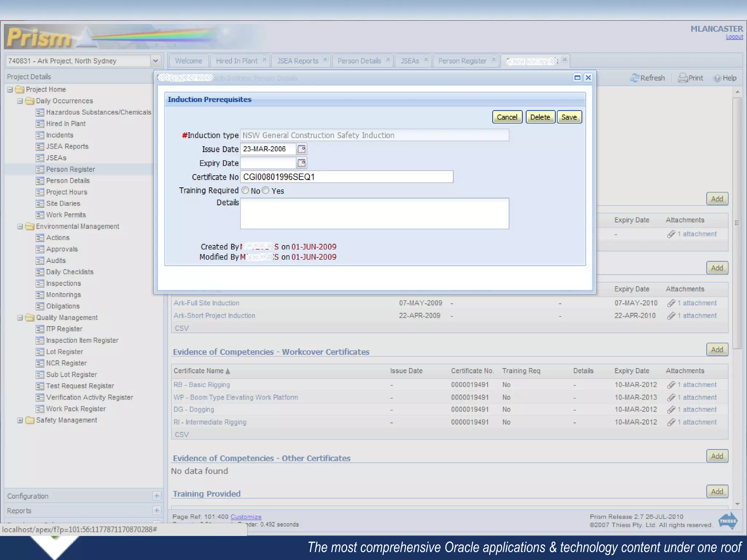
Task: Click the Site Diaries page icon
Action: (x=40, y=204)
